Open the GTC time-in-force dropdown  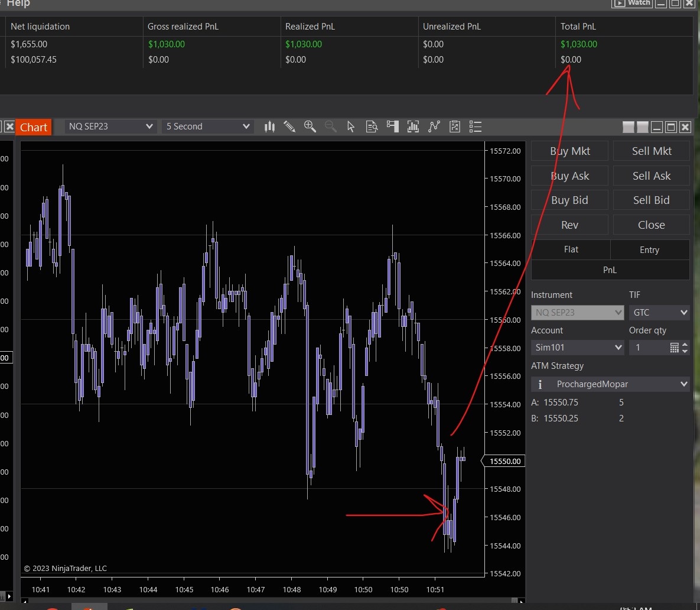point(659,312)
